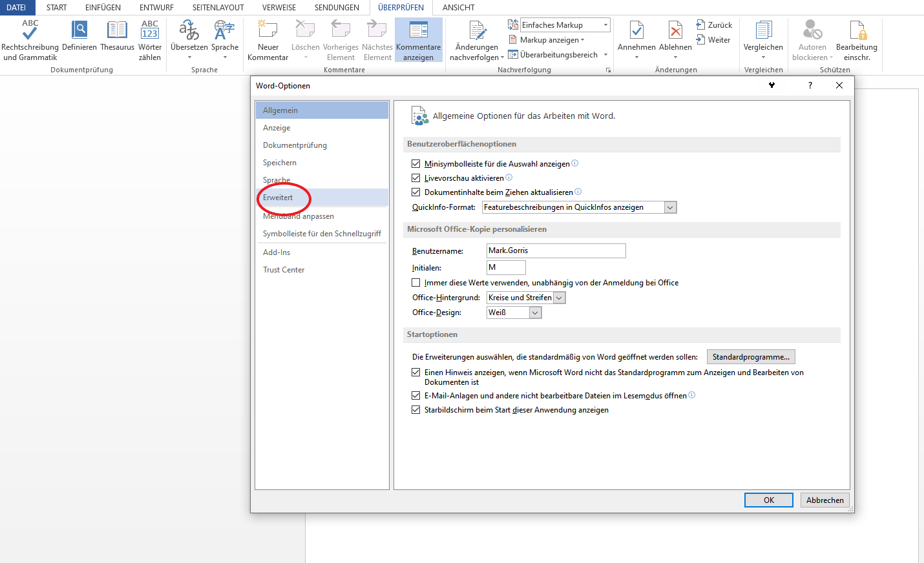The image size is (924, 563).
Task: Open Überarbeitungsbereich pane
Action: (x=553, y=55)
